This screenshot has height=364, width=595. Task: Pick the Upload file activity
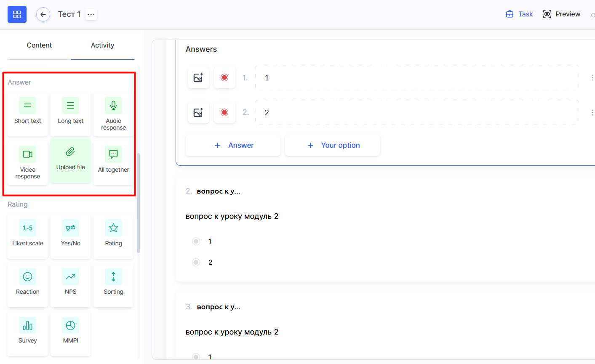[71, 160]
